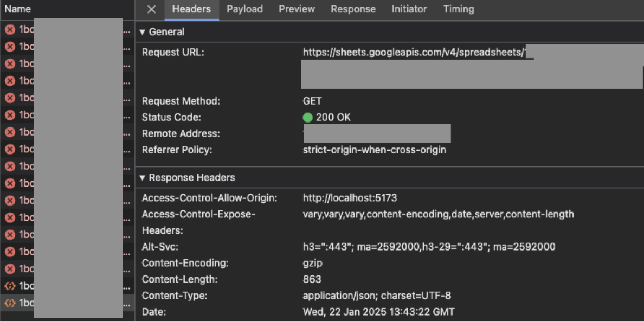Viewport: 644px width, 321px height.
Task: Click the green status dot beside 200 OK
Action: (307, 118)
